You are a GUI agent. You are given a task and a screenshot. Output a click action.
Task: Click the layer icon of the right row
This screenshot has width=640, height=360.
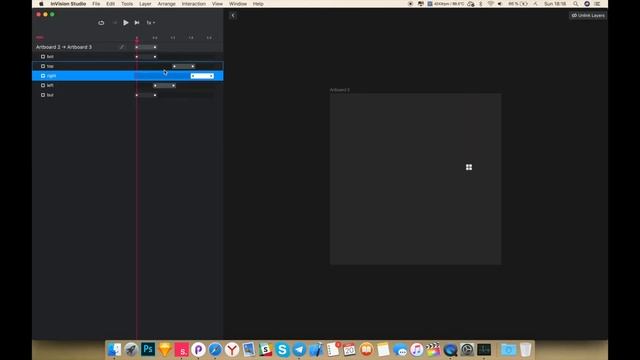[43, 76]
